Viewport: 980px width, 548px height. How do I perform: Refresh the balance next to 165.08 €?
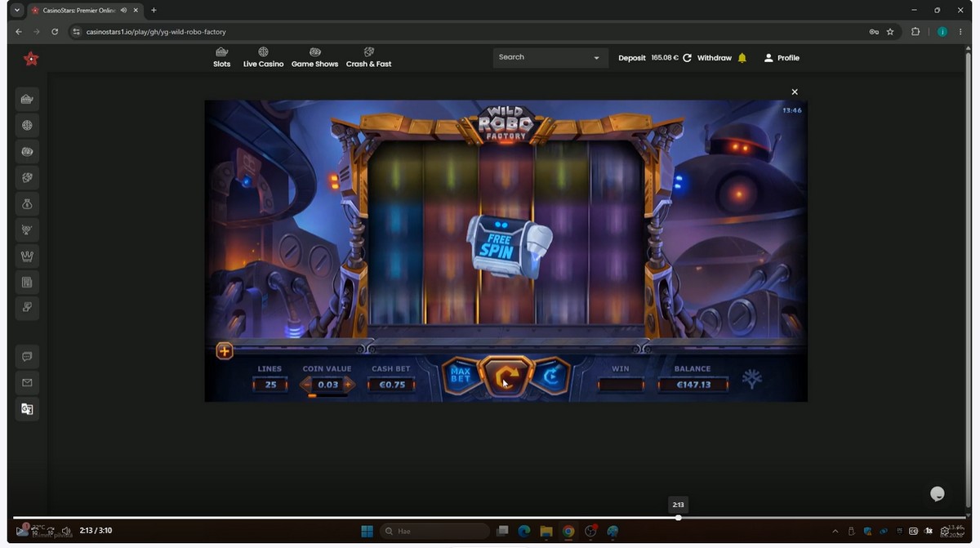point(687,58)
